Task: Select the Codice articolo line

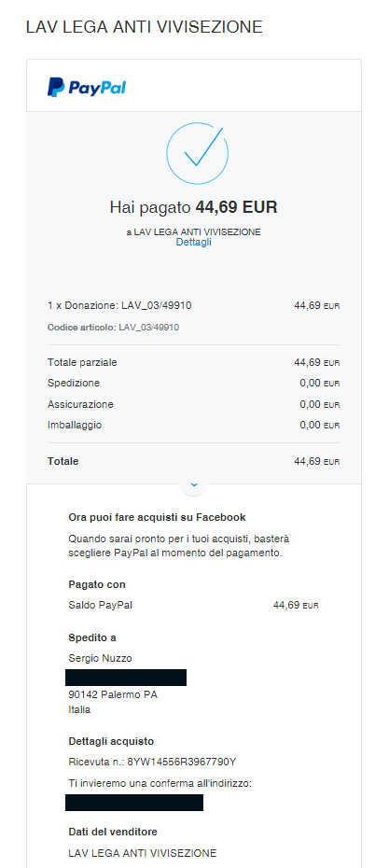Action: [114, 328]
